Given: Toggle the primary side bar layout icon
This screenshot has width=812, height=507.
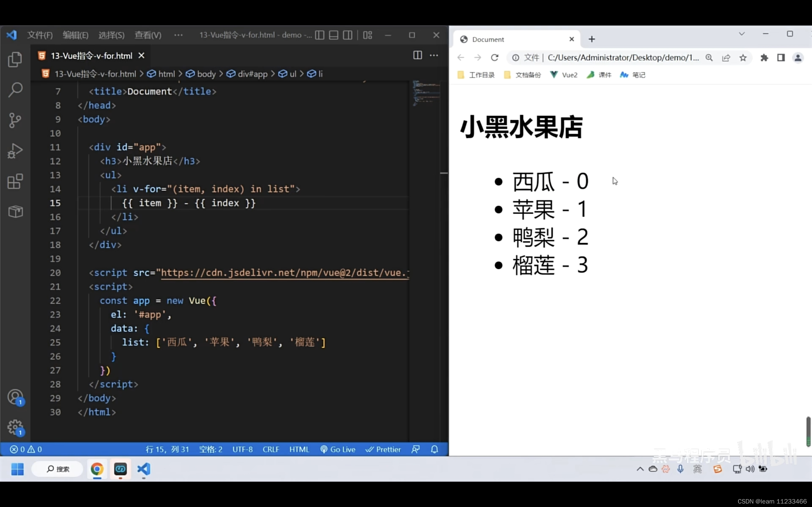Looking at the screenshot, I should (319, 35).
